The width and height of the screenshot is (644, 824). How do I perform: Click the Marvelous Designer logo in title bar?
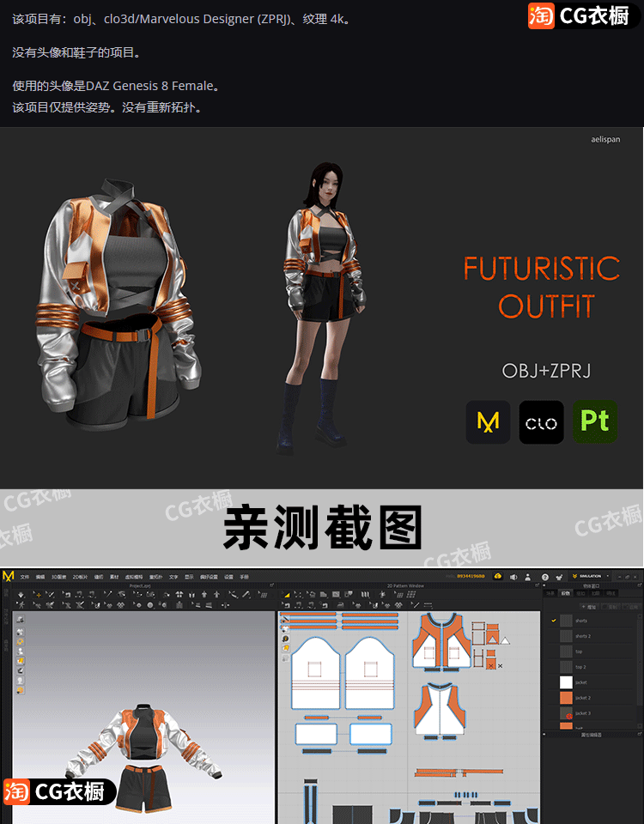point(8,576)
